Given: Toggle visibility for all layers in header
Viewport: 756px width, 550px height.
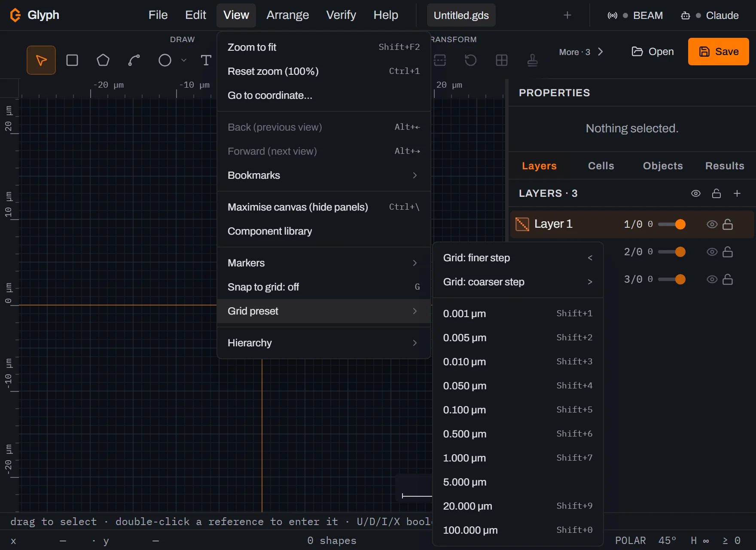Looking at the screenshot, I should coord(696,193).
